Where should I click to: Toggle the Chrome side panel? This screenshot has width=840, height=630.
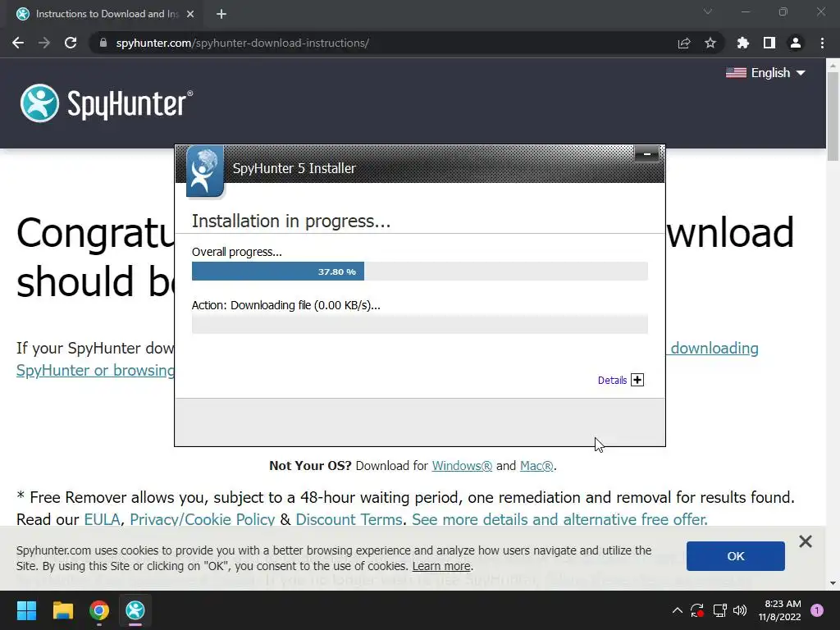pos(769,43)
